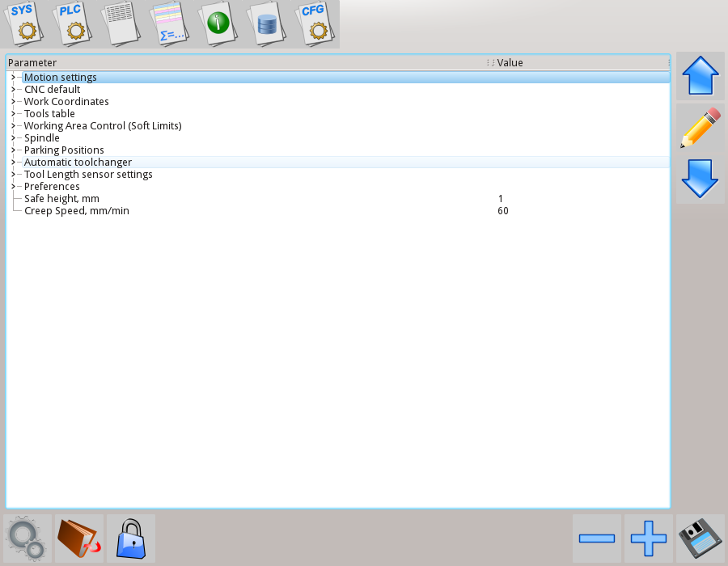Open the SYS settings page icon
The width and height of the screenshot is (728, 566).
click(26, 23)
